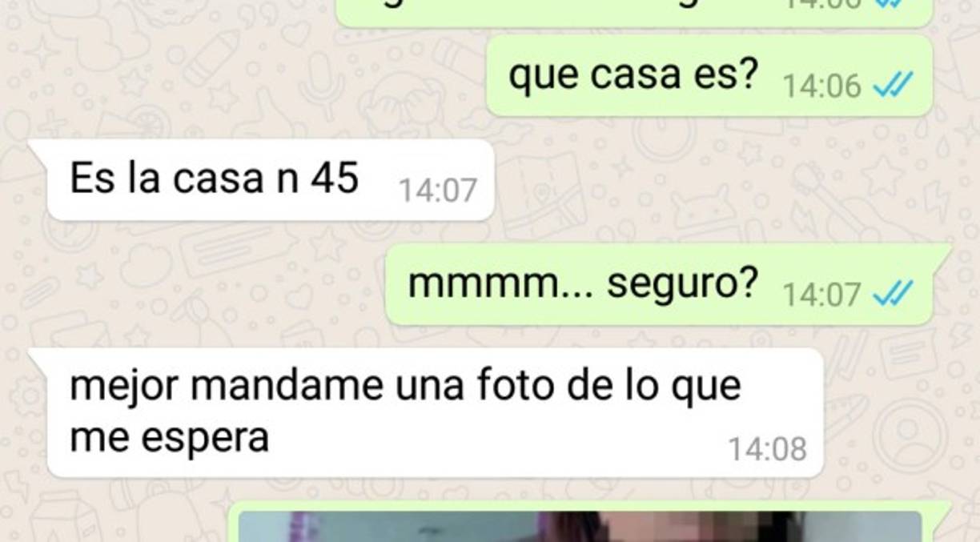Select partially visible green bubble at top
The width and height of the screenshot is (980, 542).
point(634,12)
